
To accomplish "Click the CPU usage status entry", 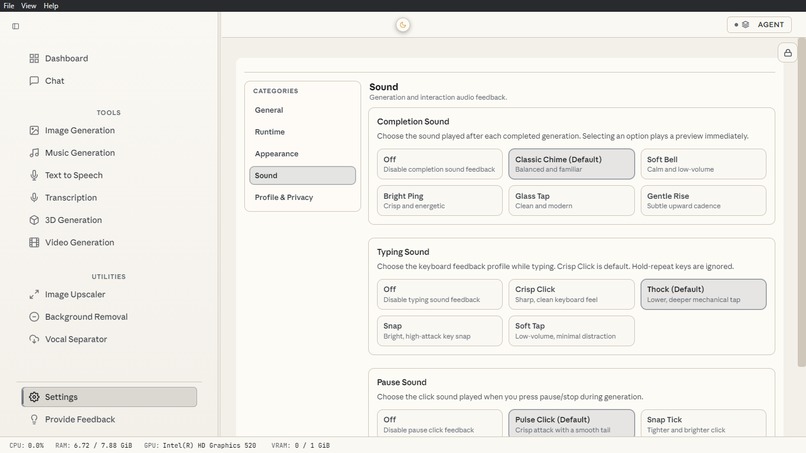I will pos(26,446).
